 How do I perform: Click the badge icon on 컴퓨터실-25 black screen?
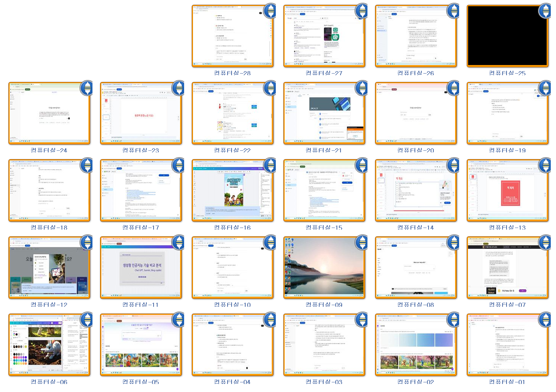545,11
